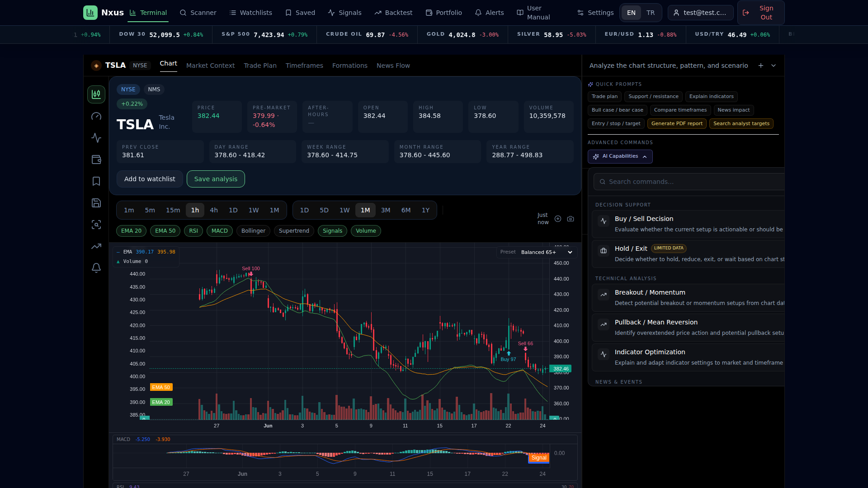This screenshot has width=868, height=488.
Task: Collapse the AI Capabilities dropdown
Action: (620, 156)
